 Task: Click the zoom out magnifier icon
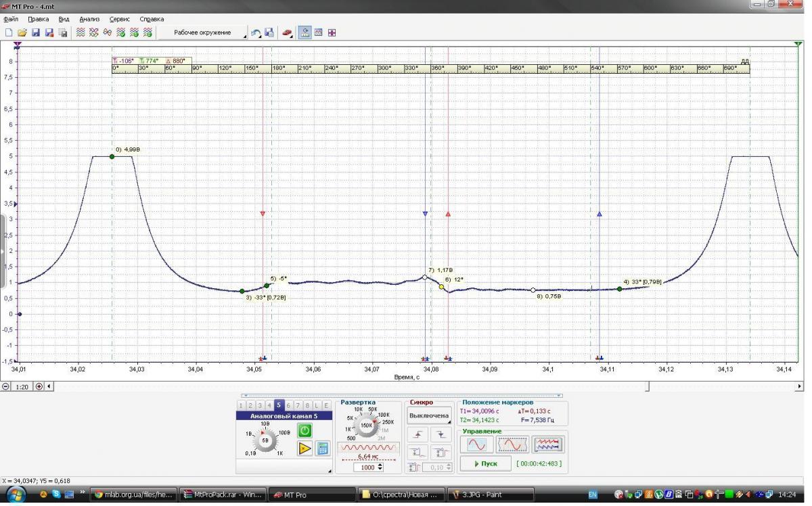point(7,386)
